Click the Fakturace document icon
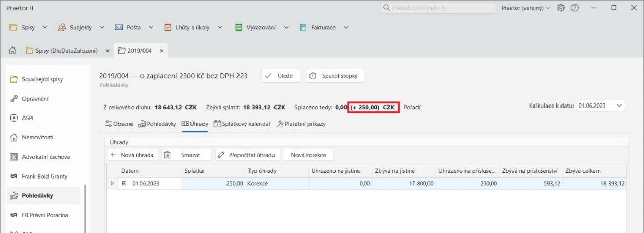This screenshot has width=644, height=233. [302, 27]
